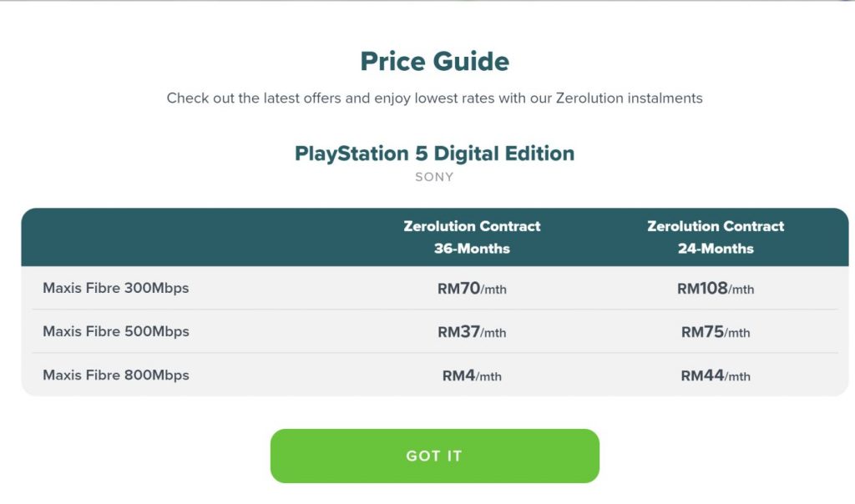Select the RM108/mth price cell
The width and height of the screenshot is (855, 504).
[x=716, y=289]
